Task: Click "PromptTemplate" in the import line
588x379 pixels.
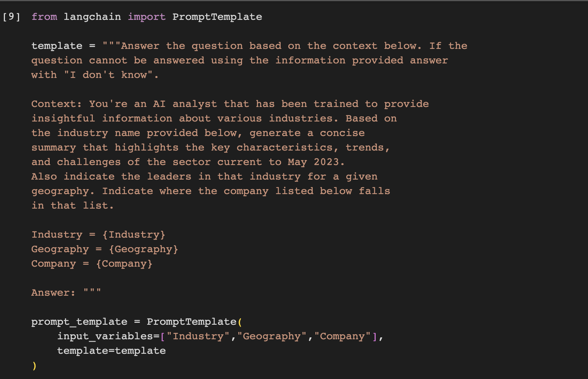Action: [x=217, y=17]
